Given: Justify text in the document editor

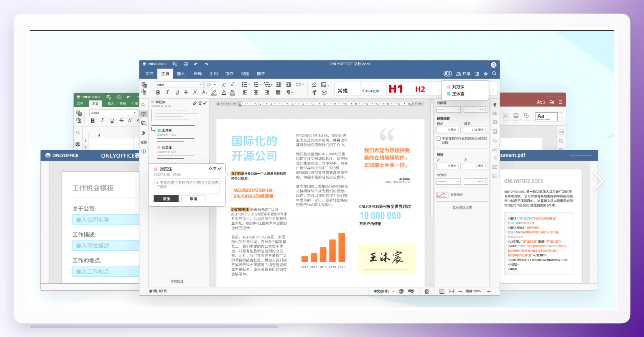Looking at the screenshot, I should [278, 92].
